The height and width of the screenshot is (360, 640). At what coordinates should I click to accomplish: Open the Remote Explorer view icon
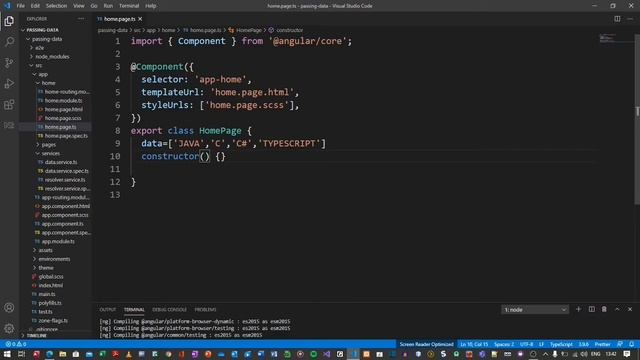(x=9, y=125)
